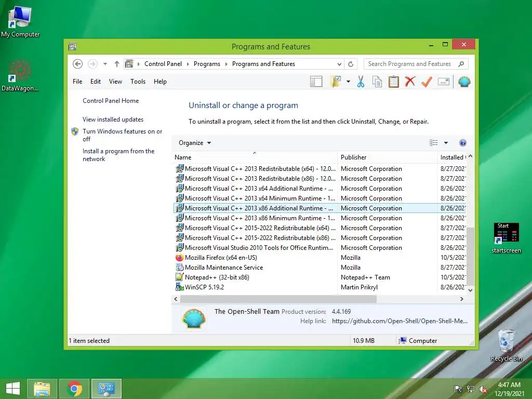The height and width of the screenshot is (399, 532).
Task: Open the recent locations dropdown arrow
Action: coord(105,64)
